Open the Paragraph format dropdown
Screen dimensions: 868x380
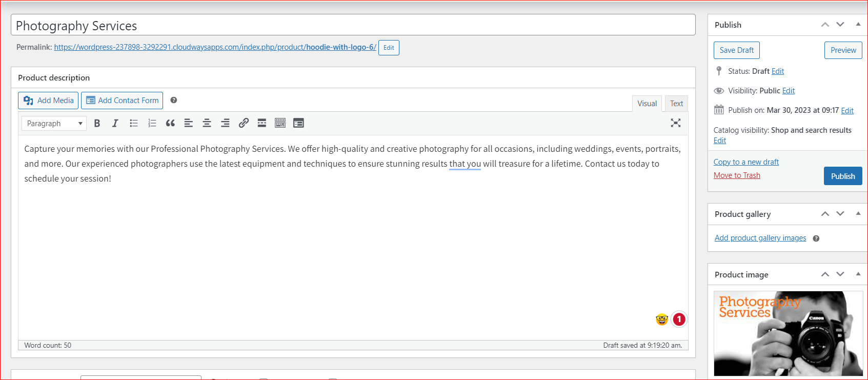pos(54,124)
